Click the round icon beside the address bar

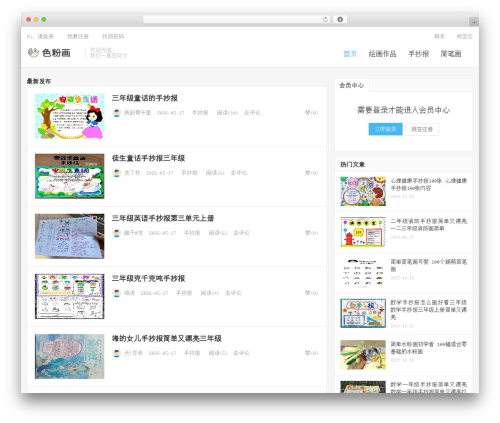340,20
